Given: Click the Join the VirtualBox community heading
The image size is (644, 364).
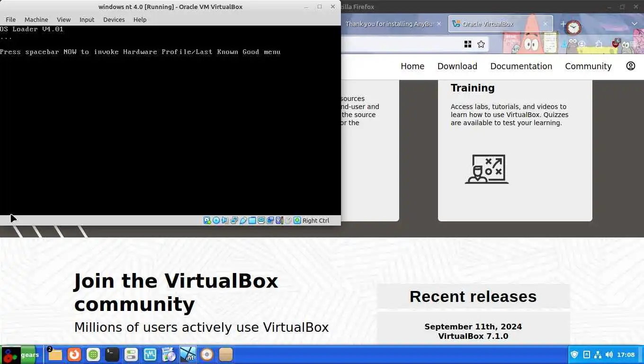Looking at the screenshot, I should pos(176,292).
